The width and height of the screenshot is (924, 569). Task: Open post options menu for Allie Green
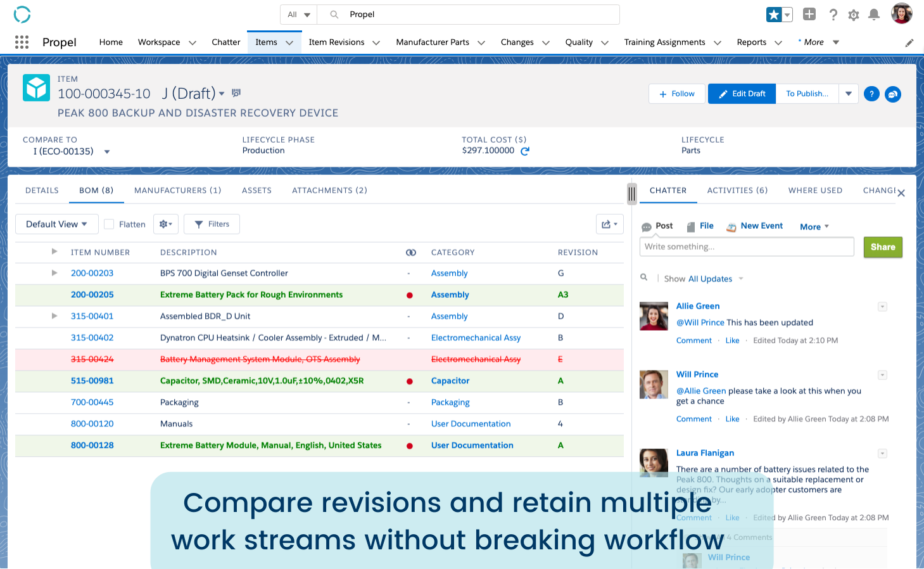[x=882, y=307]
